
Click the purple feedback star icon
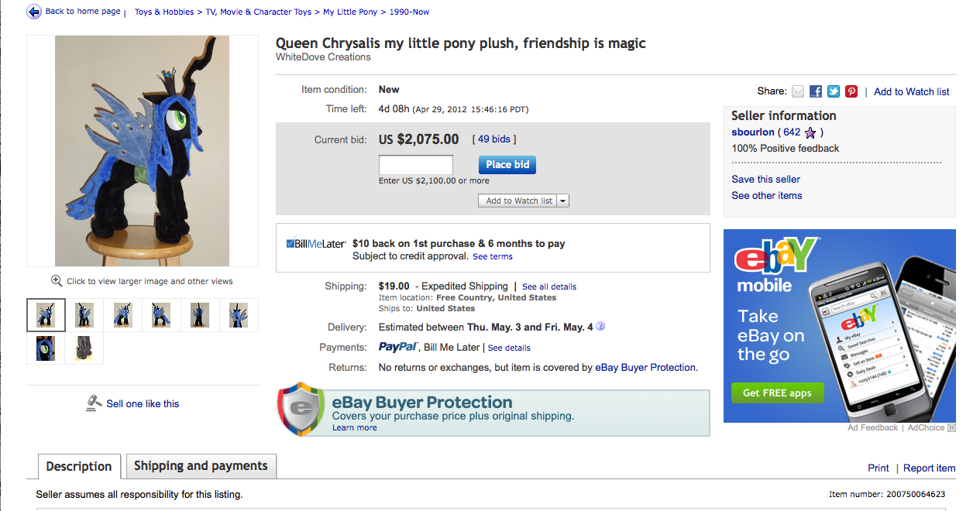[810, 132]
